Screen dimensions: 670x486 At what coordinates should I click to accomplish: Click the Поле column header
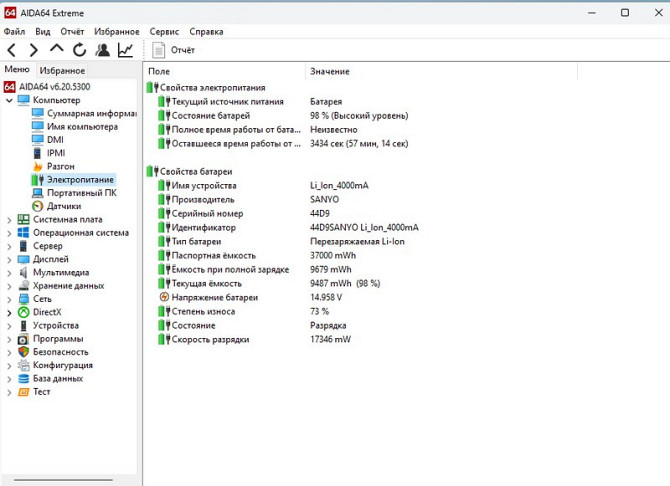tap(159, 72)
